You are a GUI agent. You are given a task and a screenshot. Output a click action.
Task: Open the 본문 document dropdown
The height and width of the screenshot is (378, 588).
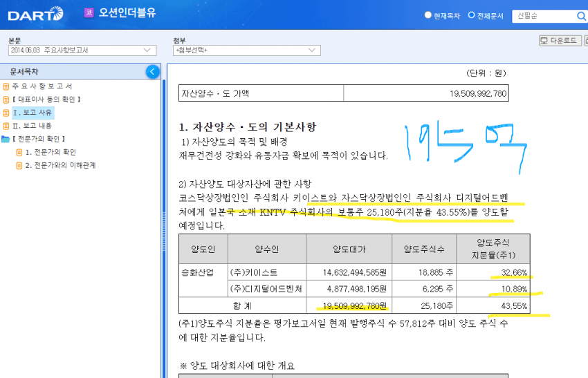click(82, 50)
